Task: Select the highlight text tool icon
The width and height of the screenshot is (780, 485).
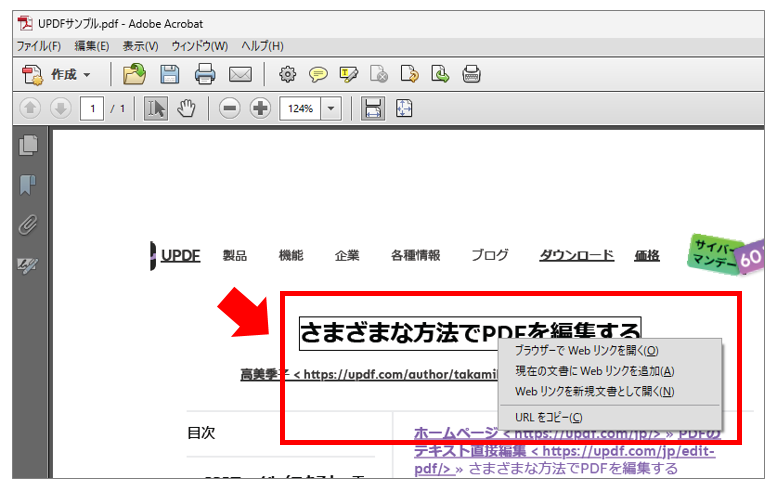Action: click(349, 75)
